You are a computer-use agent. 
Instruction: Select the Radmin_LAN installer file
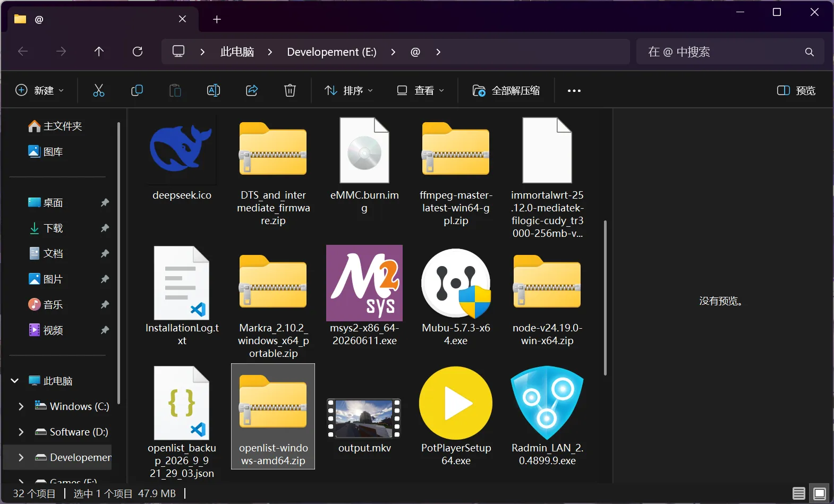coord(547,416)
